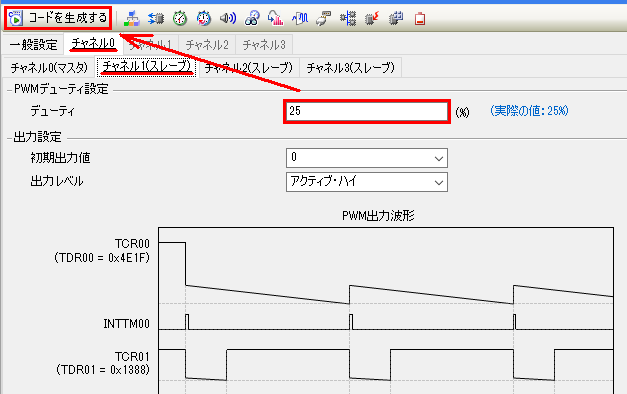627x394 pixels.
Task: Click the PWMデューティ設定 group heading
Action: (x=61, y=89)
